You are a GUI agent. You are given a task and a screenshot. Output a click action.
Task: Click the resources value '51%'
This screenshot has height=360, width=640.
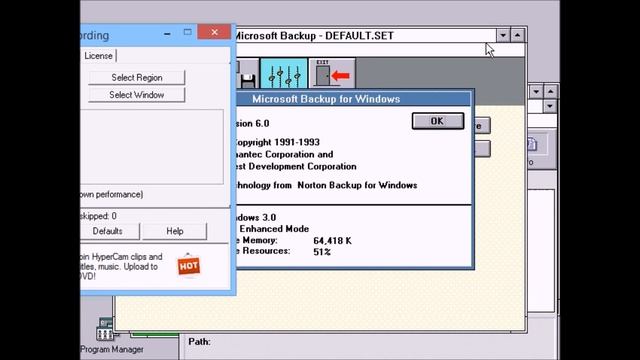tap(322, 252)
